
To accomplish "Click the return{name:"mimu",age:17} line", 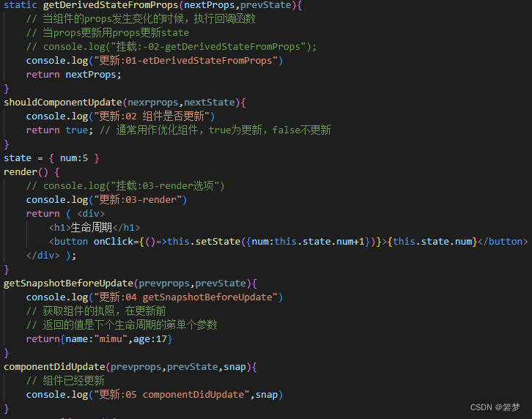I will point(100,339).
